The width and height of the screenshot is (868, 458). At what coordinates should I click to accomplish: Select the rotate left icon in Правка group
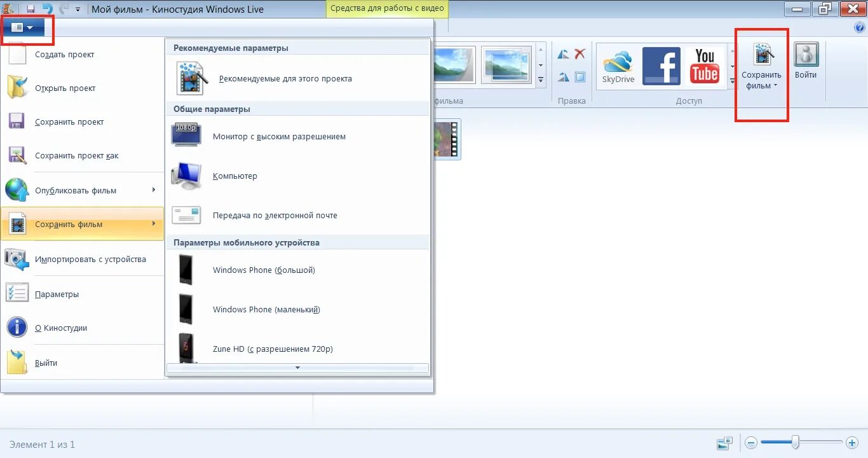[564, 53]
